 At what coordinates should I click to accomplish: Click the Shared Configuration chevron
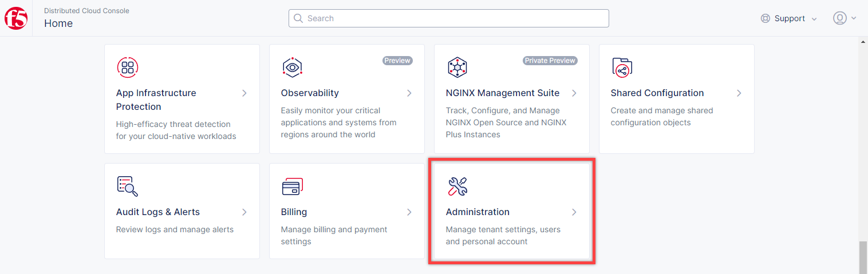[x=739, y=93]
